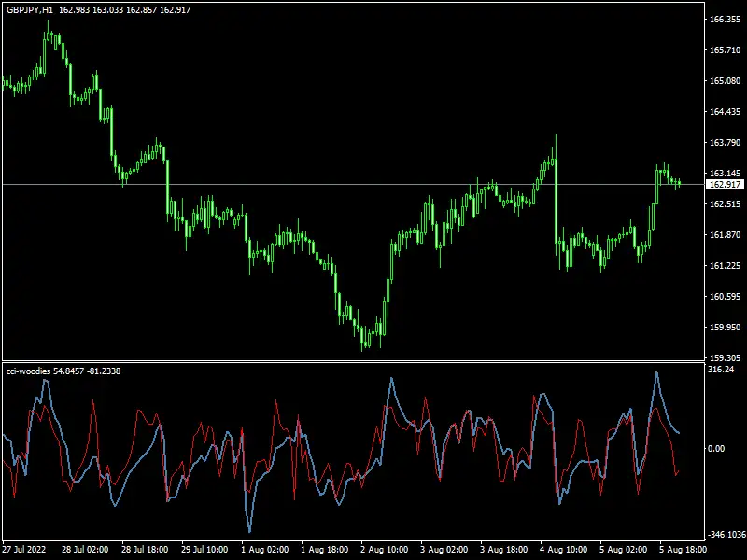Click the 3 Aug 02:00 time label
The width and height of the screenshot is (747, 560).
click(444, 550)
